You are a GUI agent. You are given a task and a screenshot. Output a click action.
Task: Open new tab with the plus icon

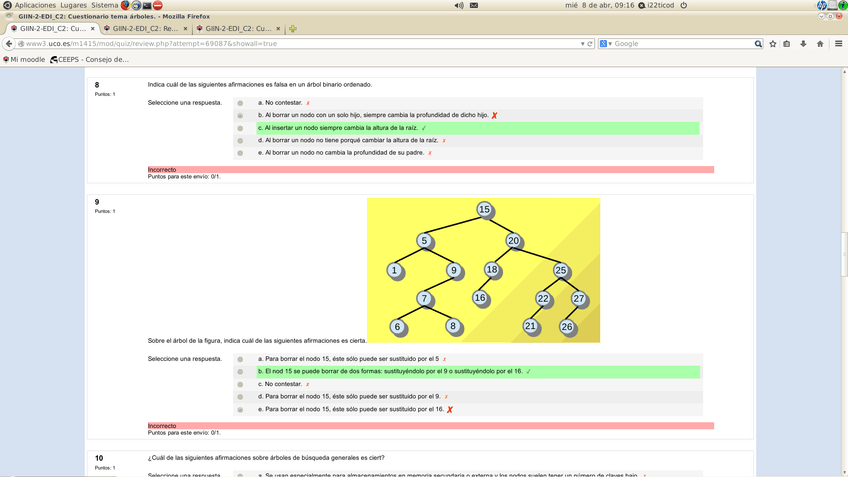click(x=293, y=29)
